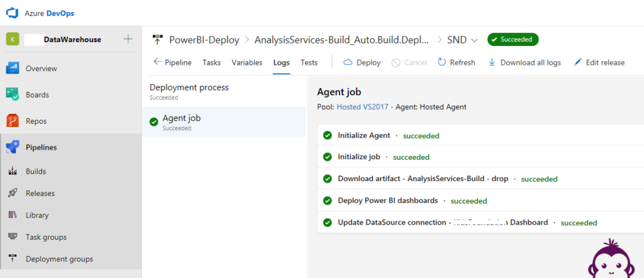Click the Releases rocket icon
This screenshot has width=644, height=278.
pyautogui.click(x=13, y=193)
